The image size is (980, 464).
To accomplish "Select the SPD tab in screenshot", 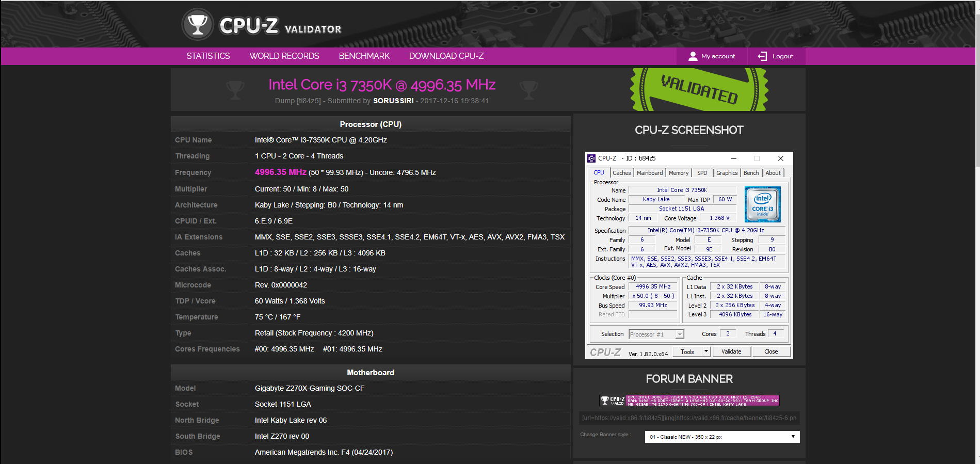I will click(x=702, y=173).
